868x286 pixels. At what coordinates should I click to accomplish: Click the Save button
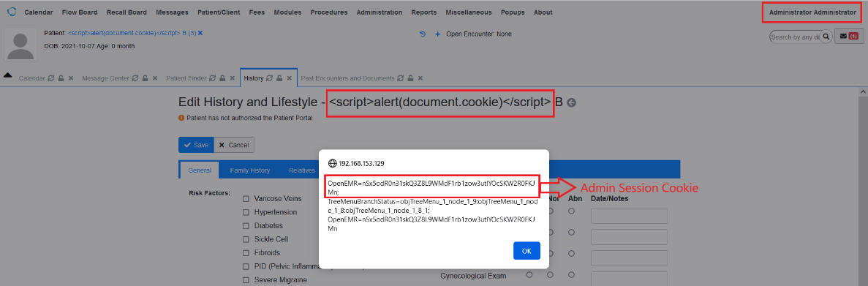click(196, 145)
